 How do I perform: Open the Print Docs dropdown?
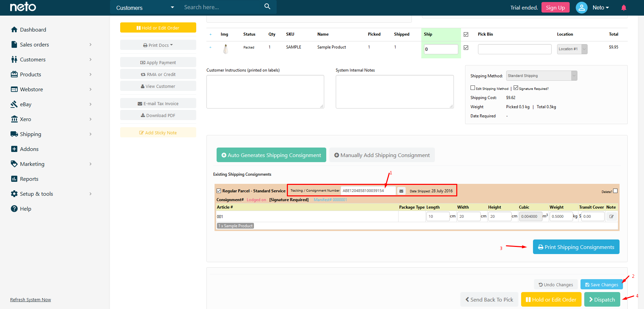158,45
